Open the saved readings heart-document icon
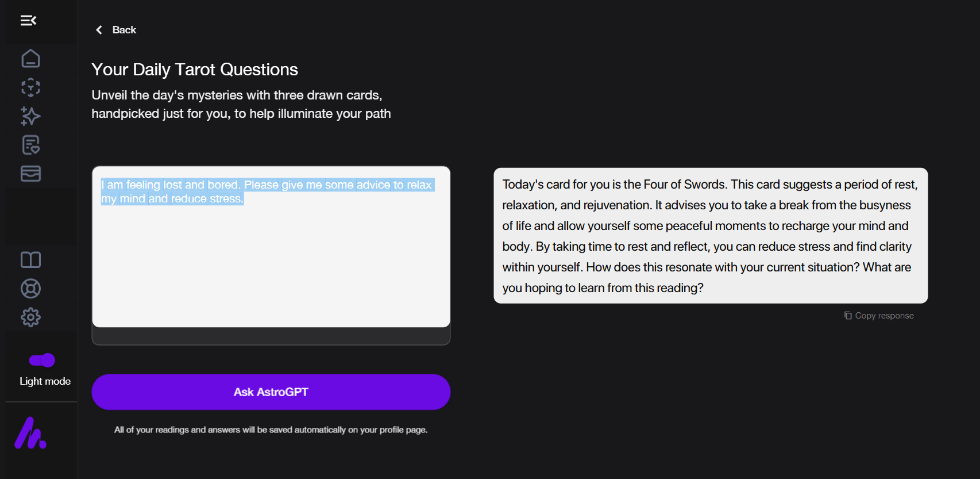980x479 pixels. click(x=30, y=145)
